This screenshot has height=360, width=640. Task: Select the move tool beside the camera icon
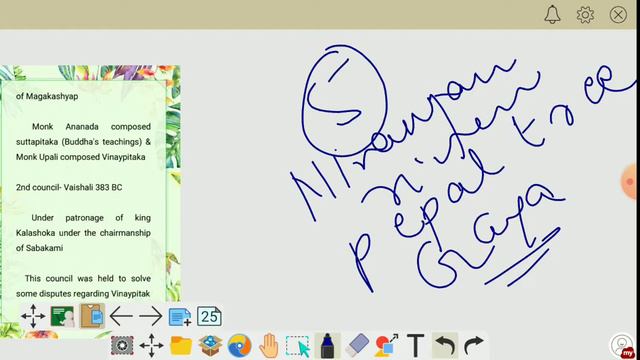pyautogui.click(x=151, y=345)
